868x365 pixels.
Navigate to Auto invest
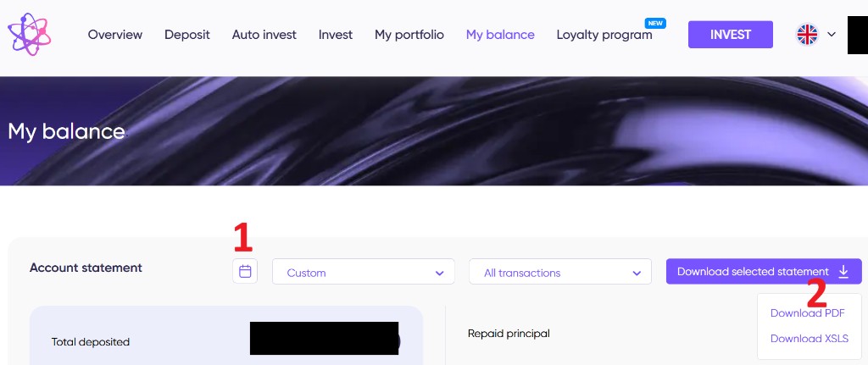(264, 35)
